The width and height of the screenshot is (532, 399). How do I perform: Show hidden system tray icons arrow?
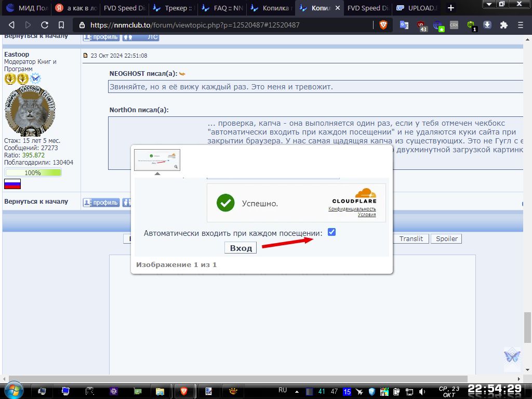[296, 391]
